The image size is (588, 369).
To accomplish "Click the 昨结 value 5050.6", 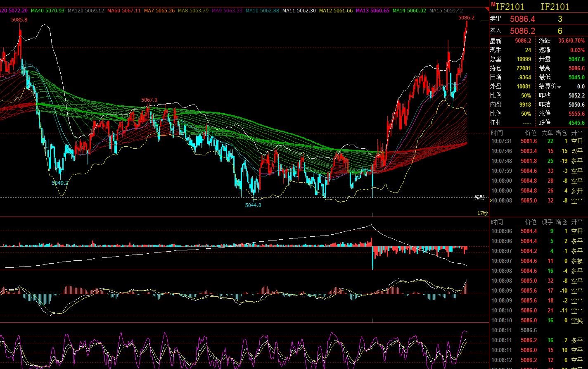I will (576, 105).
